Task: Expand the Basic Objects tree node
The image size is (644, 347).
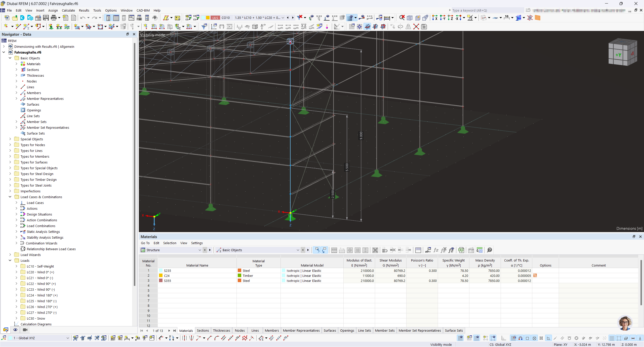Action: [x=9, y=58]
